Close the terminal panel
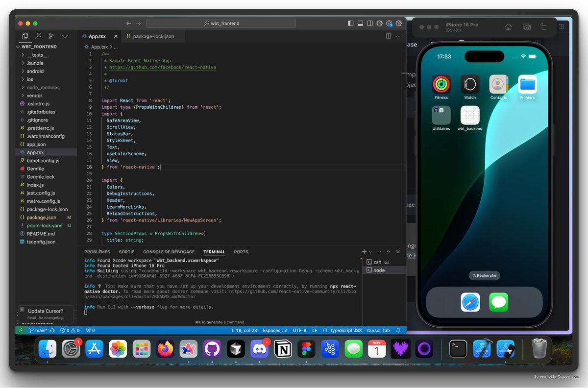The image size is (588, 388). tap(398, 252)
